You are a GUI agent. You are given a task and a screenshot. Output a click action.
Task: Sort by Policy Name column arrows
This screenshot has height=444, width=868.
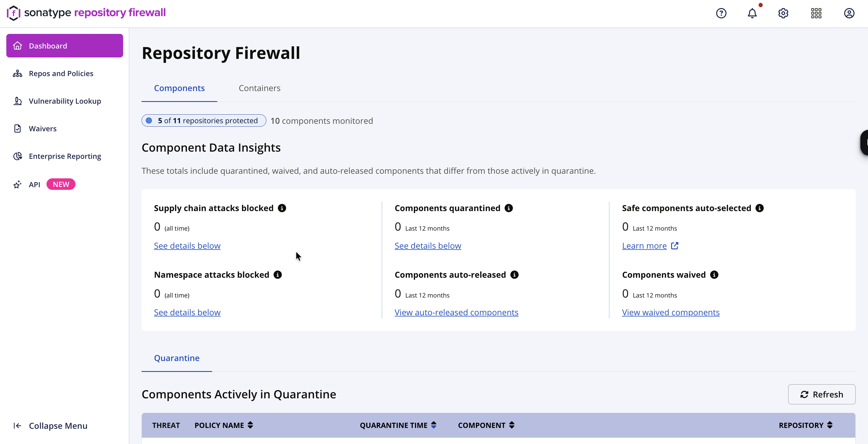pos(250,425)
